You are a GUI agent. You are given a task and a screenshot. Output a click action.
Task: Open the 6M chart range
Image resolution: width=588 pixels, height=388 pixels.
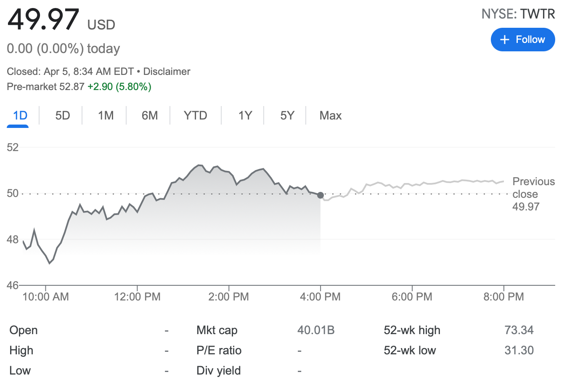coord(150,116)
